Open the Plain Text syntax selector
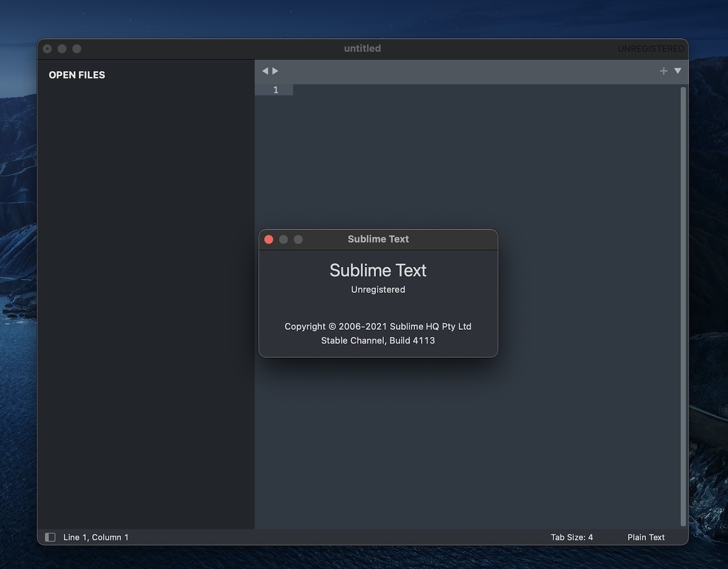The height and width of the screenshot is (569, 728). tap(646, 537)
